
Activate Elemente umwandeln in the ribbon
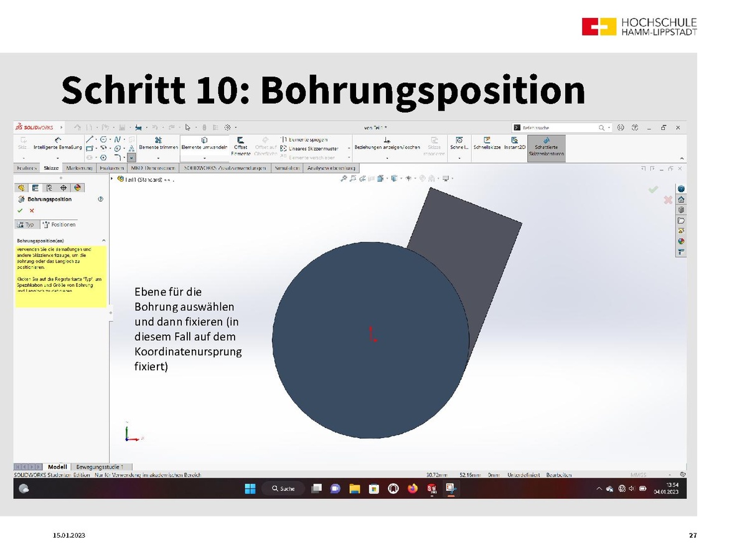pos(204,143)
